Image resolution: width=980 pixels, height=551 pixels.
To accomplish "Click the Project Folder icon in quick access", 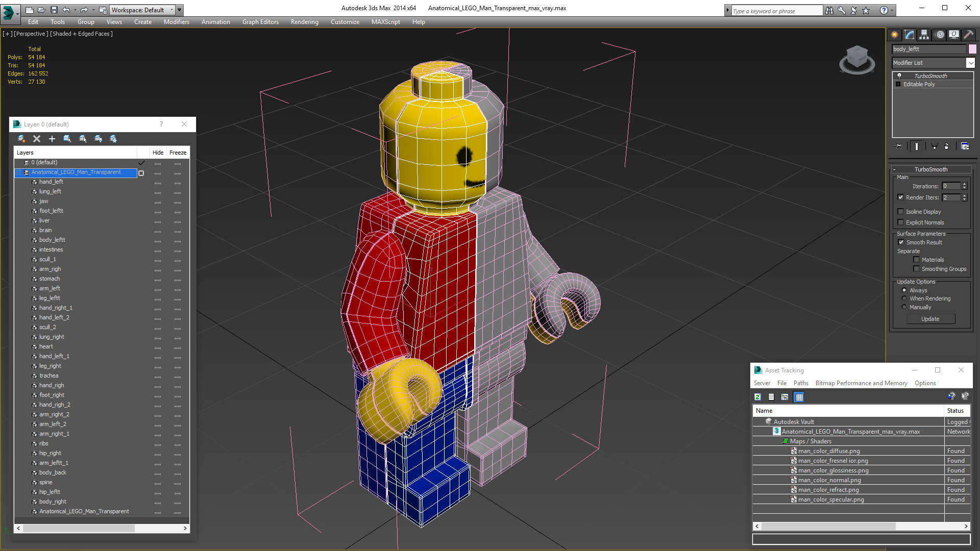I will pos(103,10).
